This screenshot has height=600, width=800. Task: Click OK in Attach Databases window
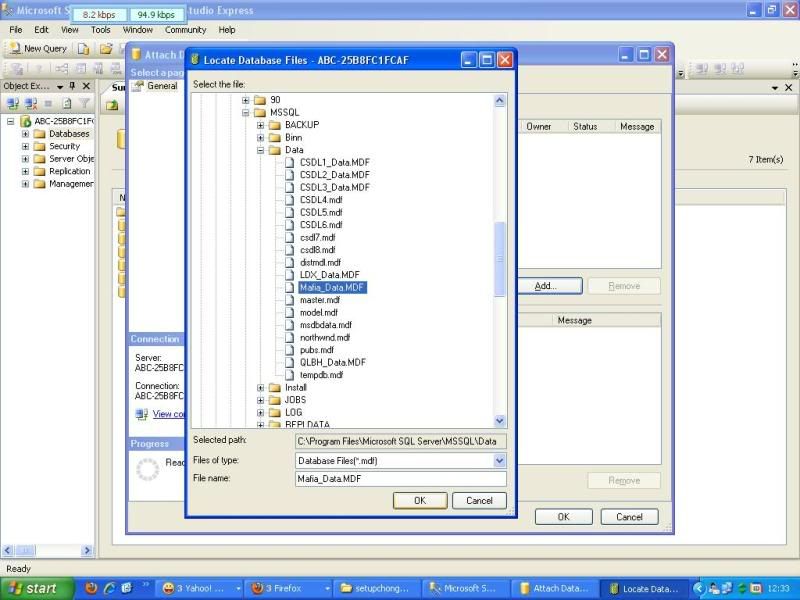(563, 517)
